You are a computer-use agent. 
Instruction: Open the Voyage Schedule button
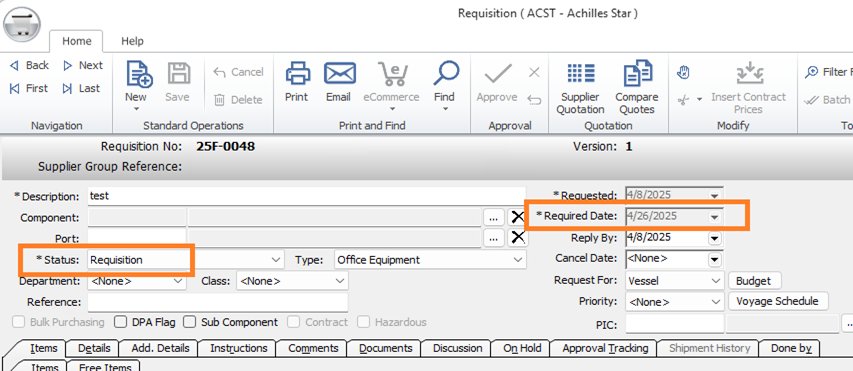(x=777, y=301)
